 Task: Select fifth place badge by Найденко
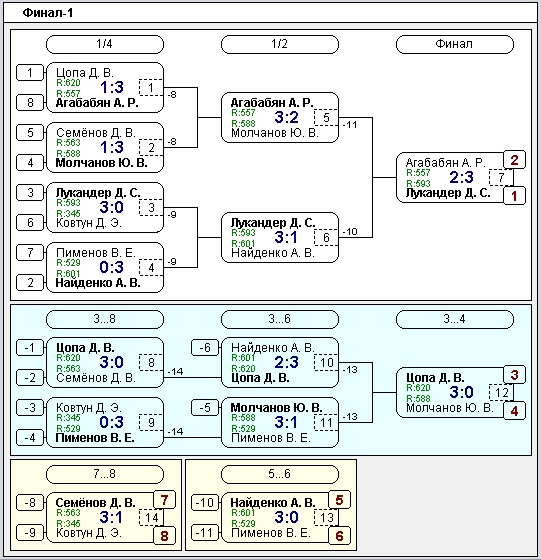pyautogui.click(x=339, y=500)
